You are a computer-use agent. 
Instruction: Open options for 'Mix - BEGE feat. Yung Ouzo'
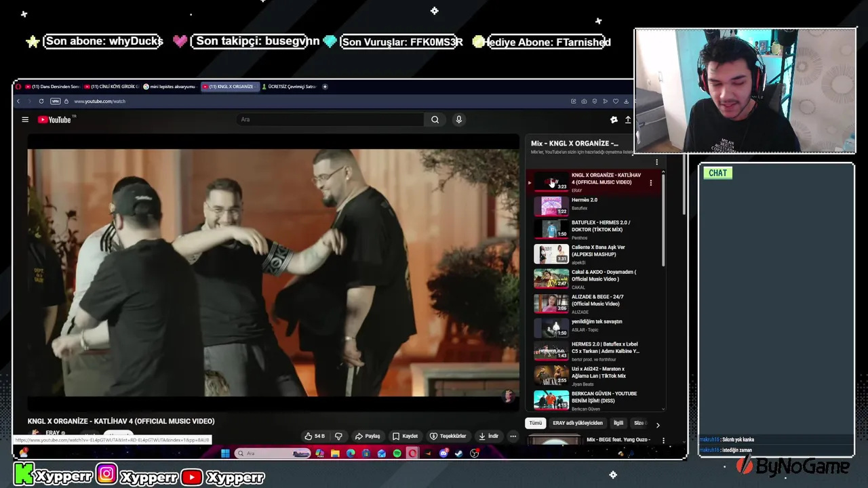click(663, 441)
